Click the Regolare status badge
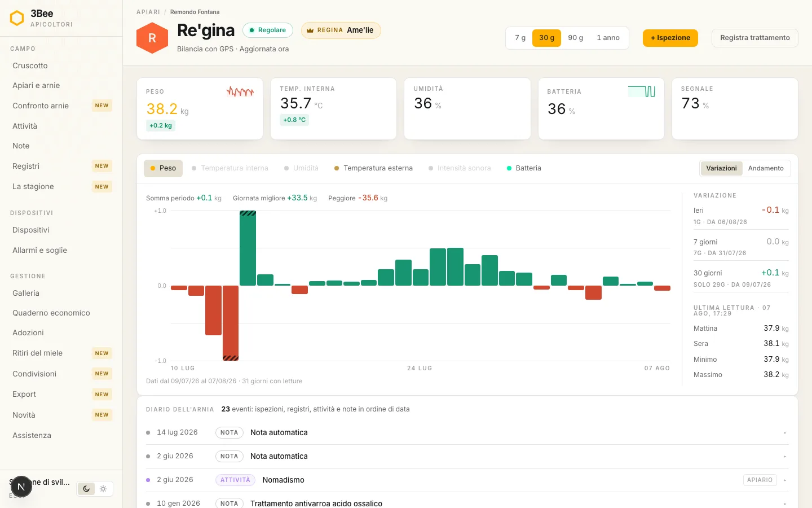 click(267, 30)
